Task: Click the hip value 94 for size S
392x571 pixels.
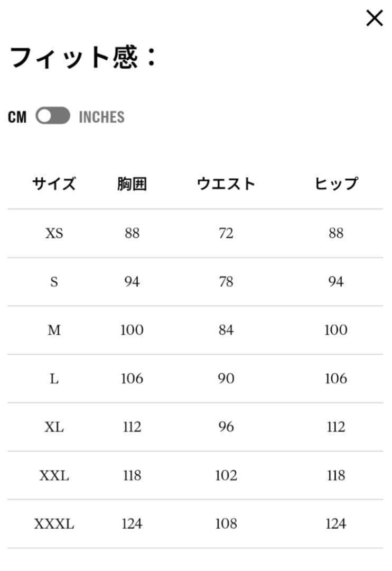Action: [335, 281]
